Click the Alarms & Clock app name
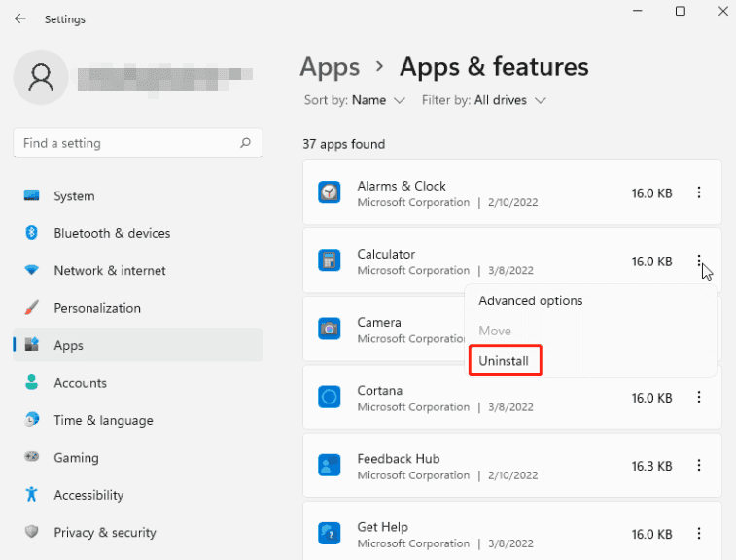736x560 pixels. pyautogui.click(x=402, y=186)
